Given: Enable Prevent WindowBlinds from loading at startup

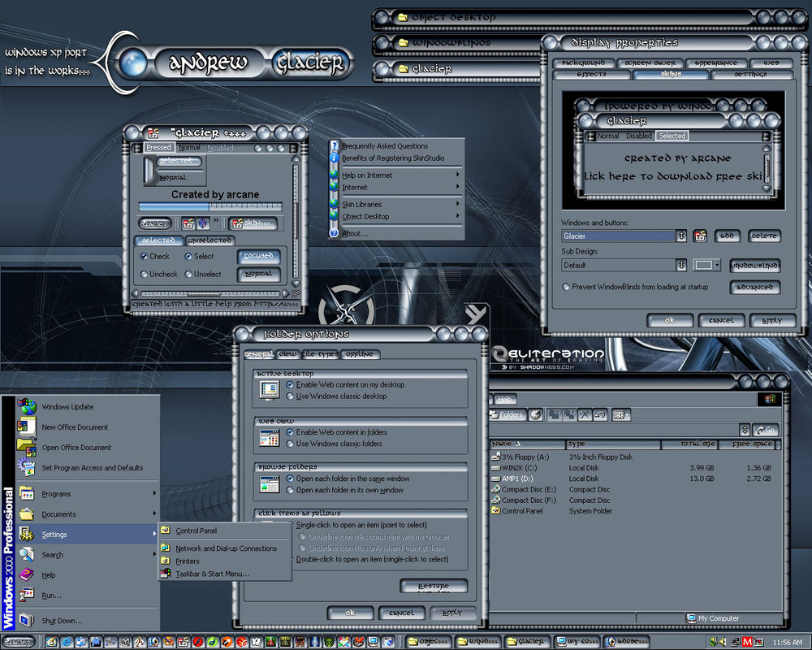Looking at the screenshot, I should (x=566, y=287).
